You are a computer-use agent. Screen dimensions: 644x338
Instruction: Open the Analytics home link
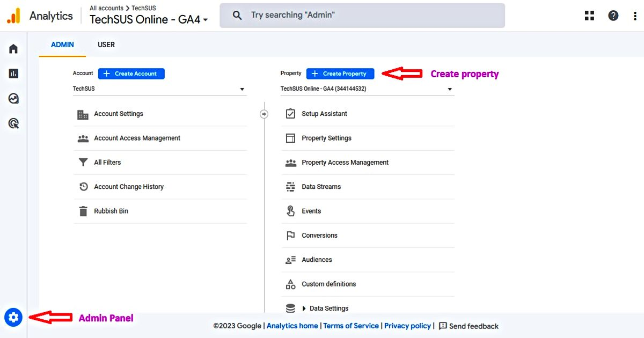pos(292,326)
